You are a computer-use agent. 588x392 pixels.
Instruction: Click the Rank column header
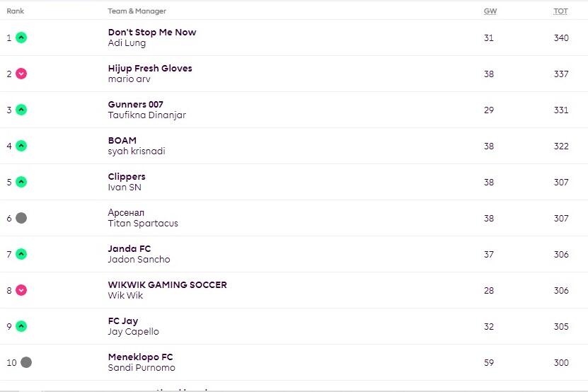pos(16,11)
